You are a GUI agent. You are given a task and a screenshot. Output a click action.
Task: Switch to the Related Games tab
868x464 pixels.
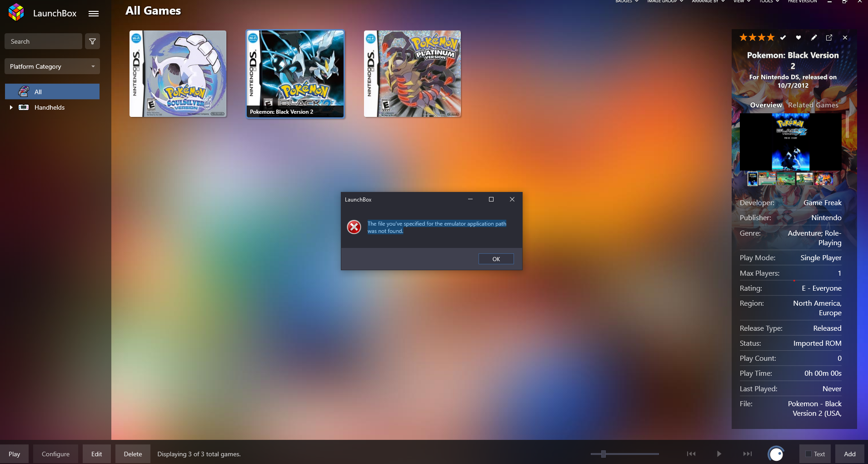(x=813, y=105)
